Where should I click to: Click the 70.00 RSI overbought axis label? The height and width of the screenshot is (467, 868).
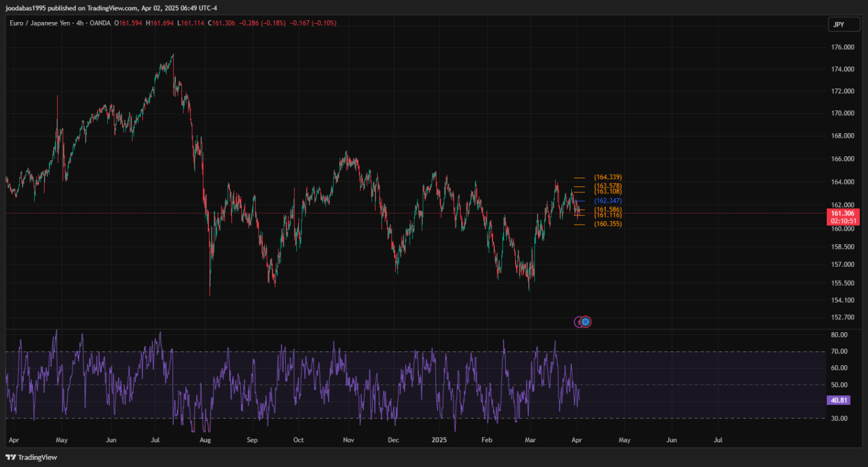pyautogui.click(x=839, y=351)
